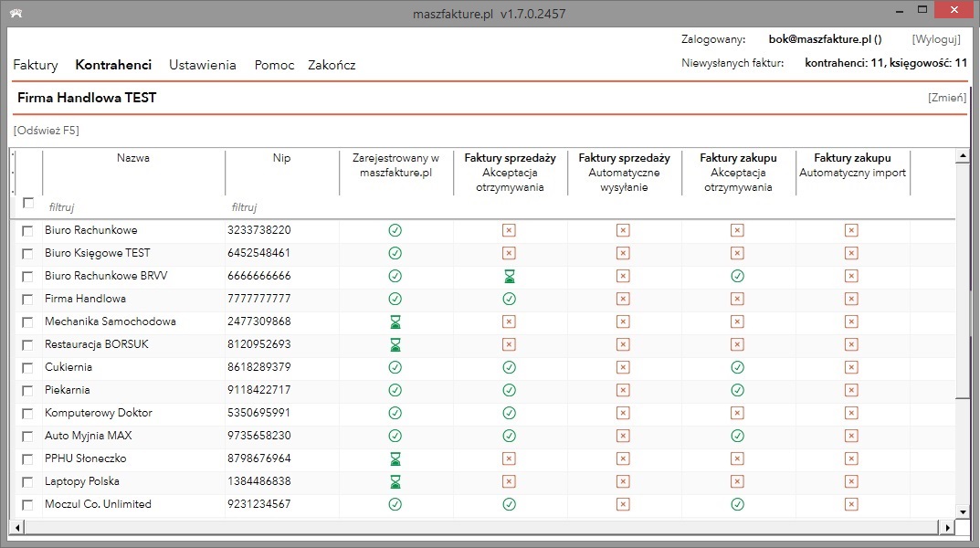The image size is (980, 548).
Task: Click the vertical scrollbar down arrow
Action: (963, 512)
